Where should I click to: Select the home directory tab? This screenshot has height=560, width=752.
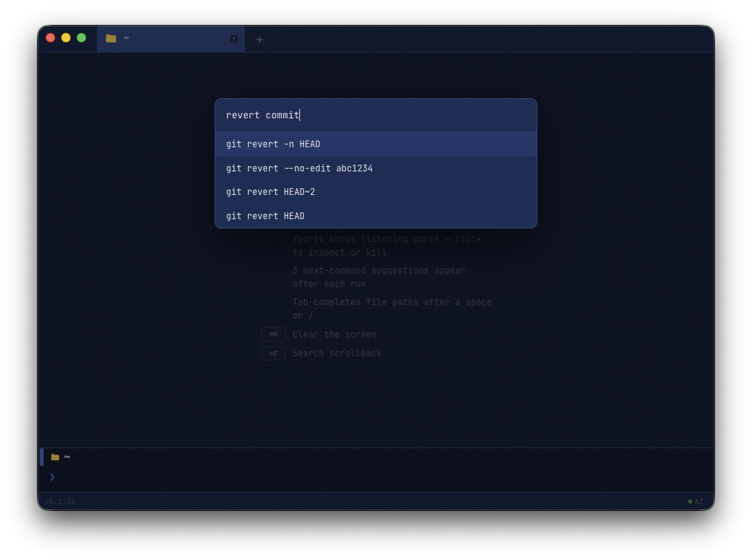171,39
